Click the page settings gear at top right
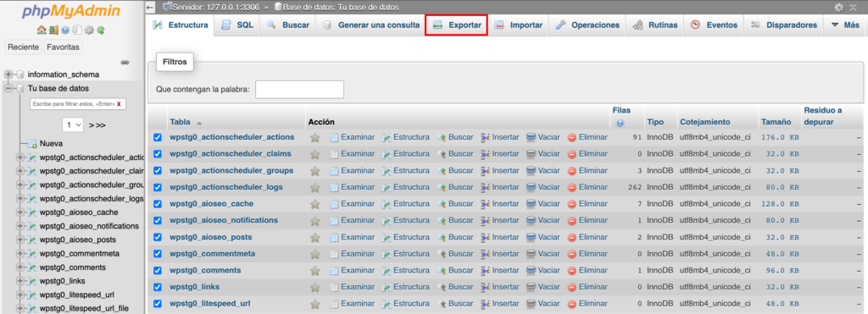 pyautogui.click(x=838, y=7)
